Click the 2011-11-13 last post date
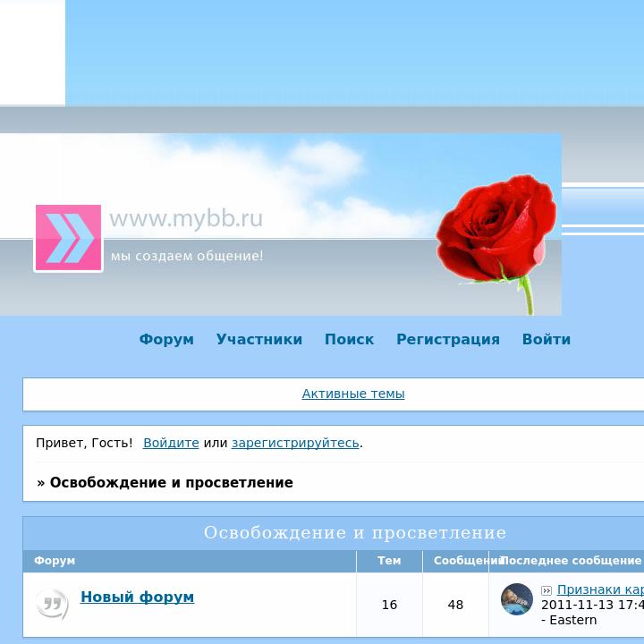Image resolution: width=644 pixels, height=644 pixels. (x=592, y=605)
